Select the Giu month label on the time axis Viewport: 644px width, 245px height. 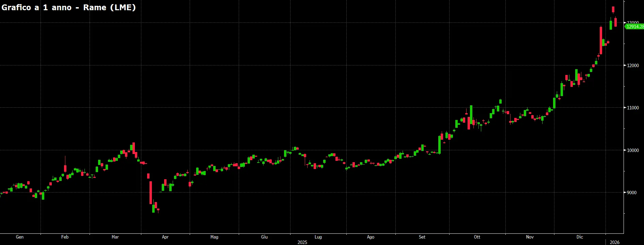[x=264, y=237]
